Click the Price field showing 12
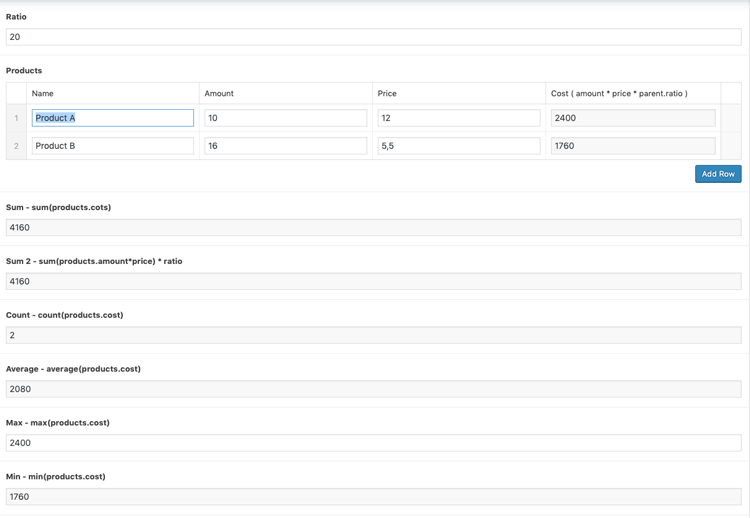This screenshot has height=518, width=750. click(x=459, y=118)
